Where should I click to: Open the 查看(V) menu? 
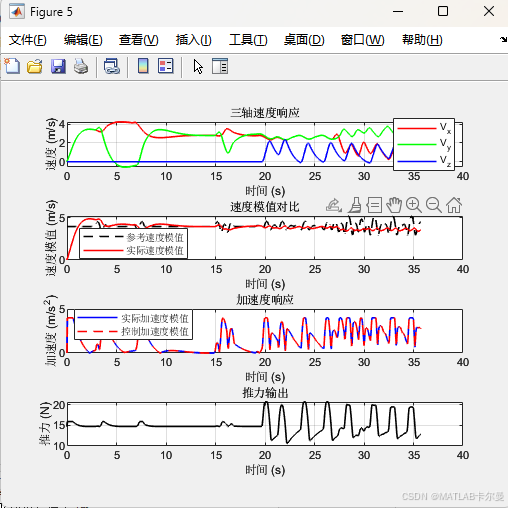[139, 40]
